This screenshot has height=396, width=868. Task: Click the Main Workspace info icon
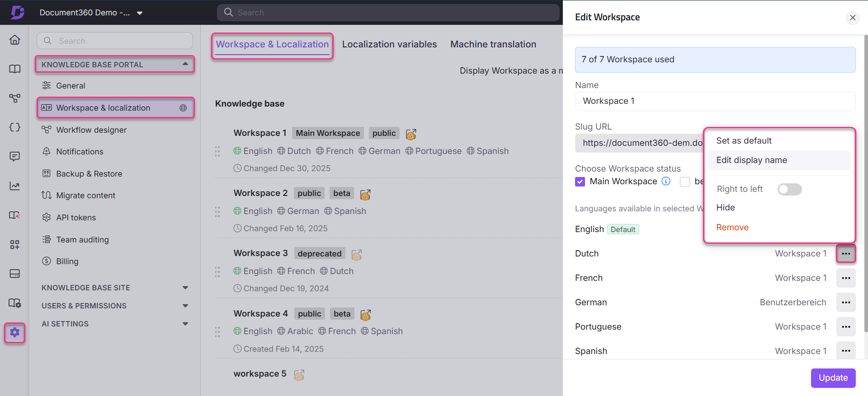[x=666, y=181]
